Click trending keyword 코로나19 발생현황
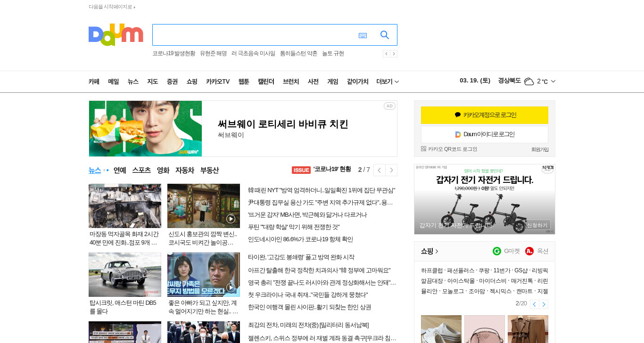The width and height of the screenshot is (644, 343). click(173, 54)
